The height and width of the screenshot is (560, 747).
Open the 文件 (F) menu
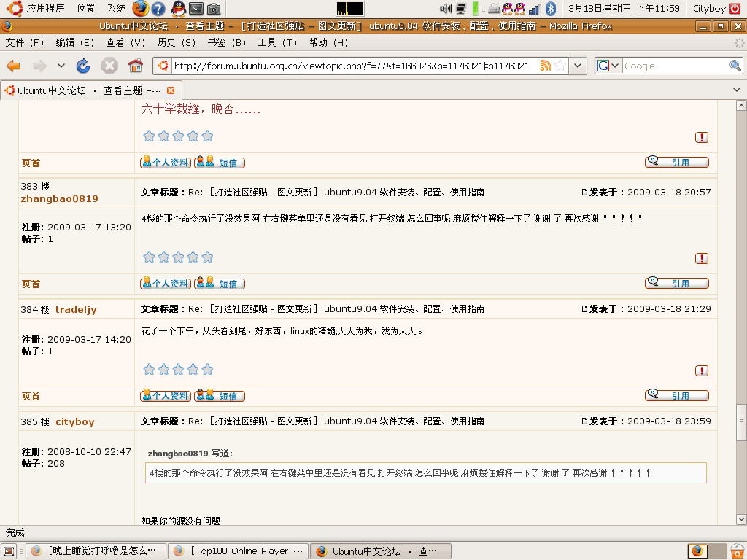24,43
